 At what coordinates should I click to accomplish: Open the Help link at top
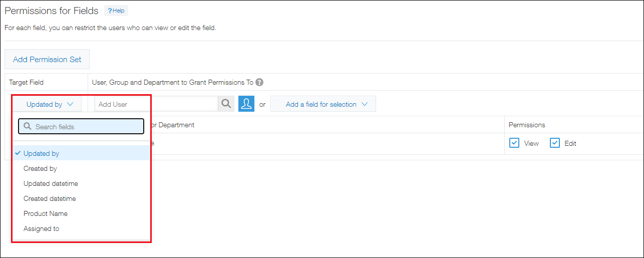pyautogui.click(x=116, y=11)
